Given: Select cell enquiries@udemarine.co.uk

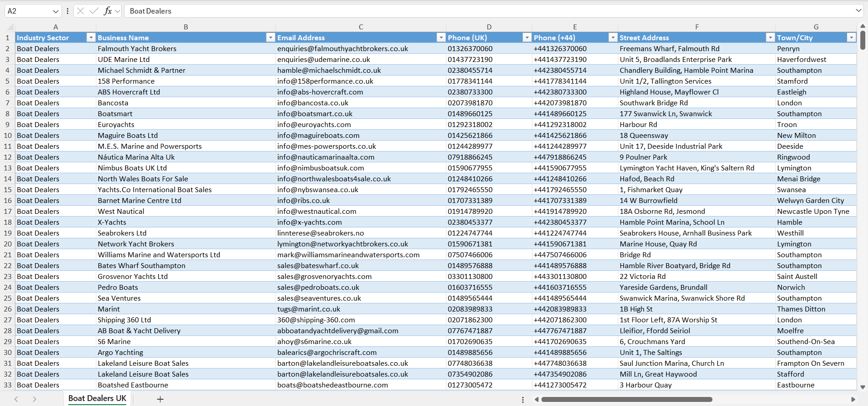Looking at the screenshot, I should pos(361,59).
